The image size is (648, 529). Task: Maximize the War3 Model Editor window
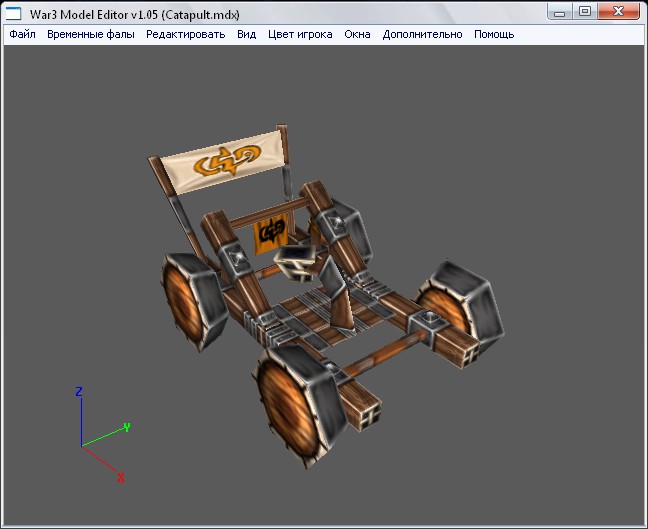(x=584, y=12)
